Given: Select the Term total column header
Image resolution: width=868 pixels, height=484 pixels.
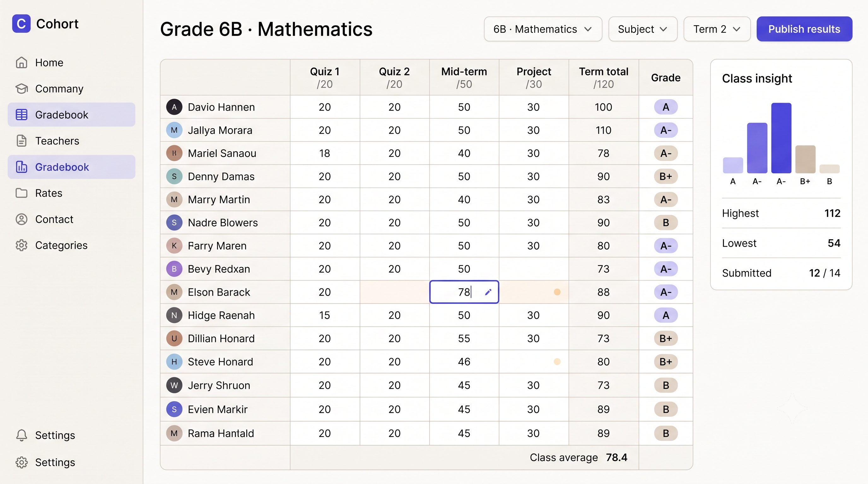Looking at the screenshot, I should tap(603, 78).
